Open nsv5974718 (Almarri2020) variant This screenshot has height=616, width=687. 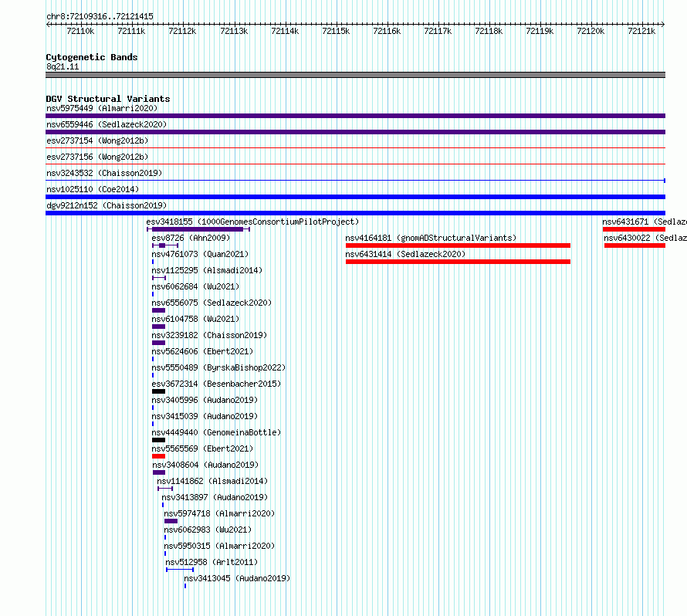tap(219, 513)
